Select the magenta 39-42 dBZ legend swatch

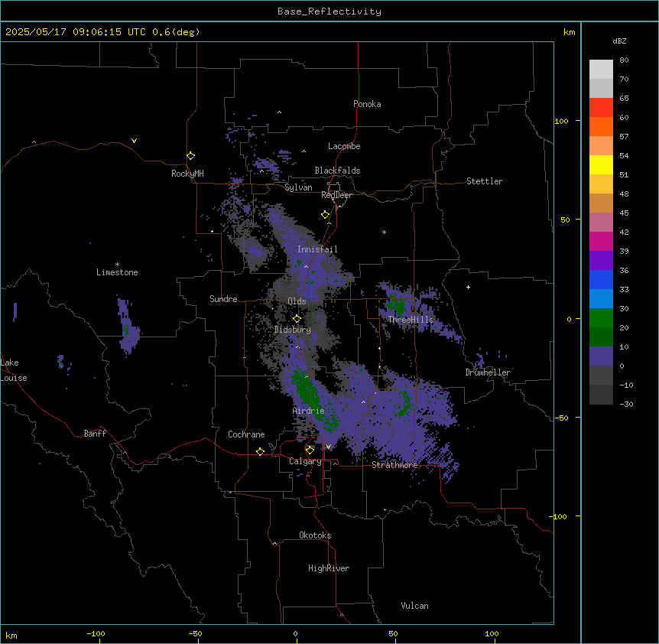click(x=601, y=241)
